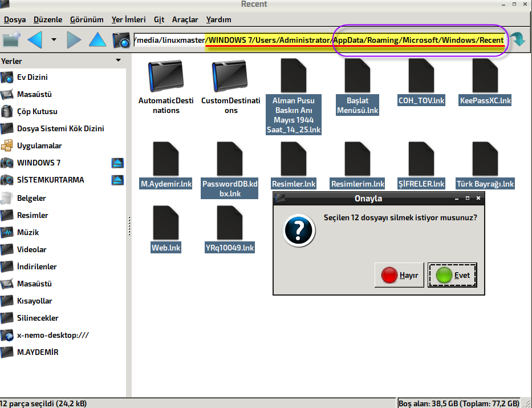The width and height of the screenshot is (532, 408).
Task: Select the ŞİFRELER.lnk file icon
Action: [x=421, y=159]
